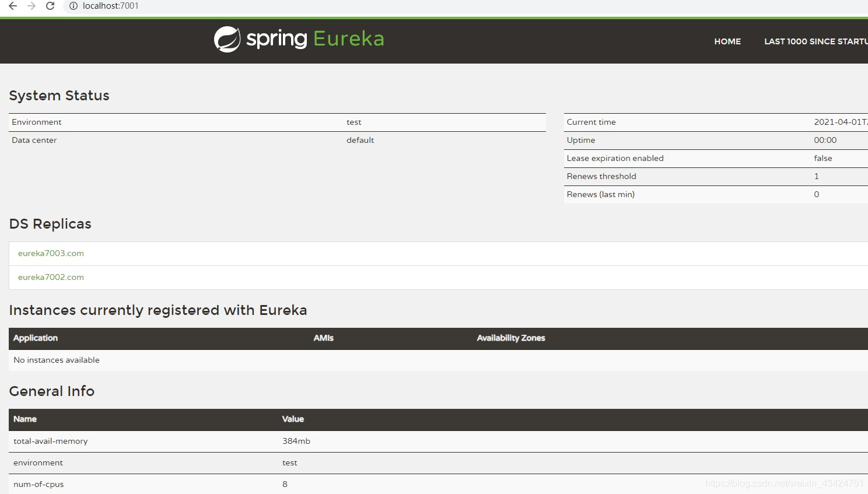The height and width of the screenshot is (494, 868).
Task: Click the 384mb memory value
Action: tap(296, 441)
